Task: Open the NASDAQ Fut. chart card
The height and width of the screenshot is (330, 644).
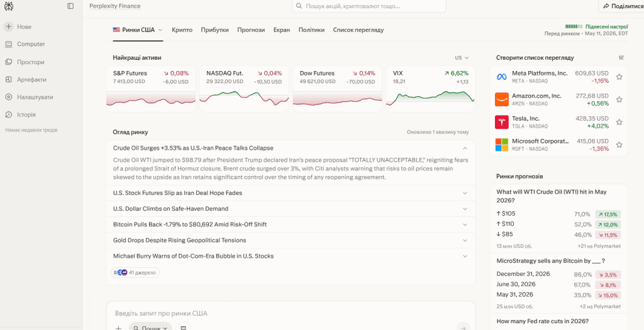Action: pyautogui.click(x=244, y=89)
